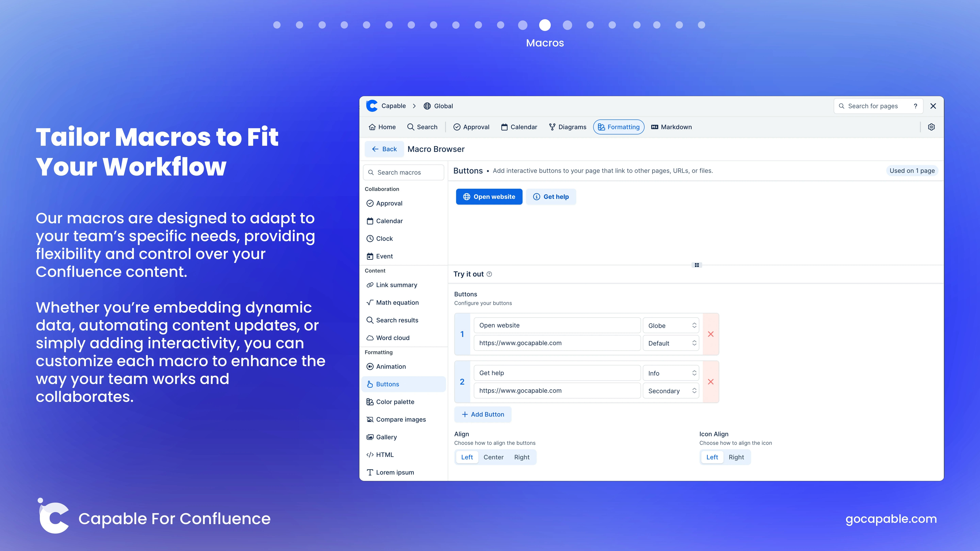This screenshot has height=551, width=980.
Task: Delete button row 1 with red X
Action: point(711,334)
